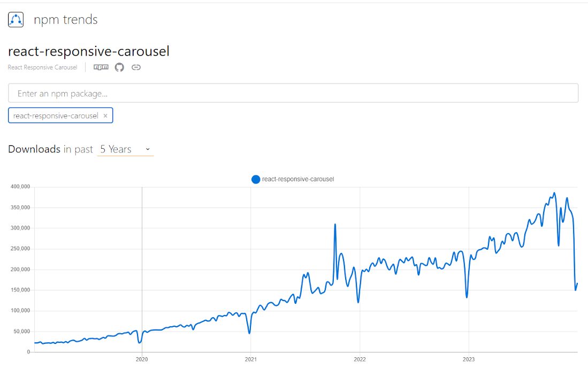The height and width of the screenshot is (376, 588).
Task: Click the 2023 peak on the downloads line
Action: click(554, 193)
